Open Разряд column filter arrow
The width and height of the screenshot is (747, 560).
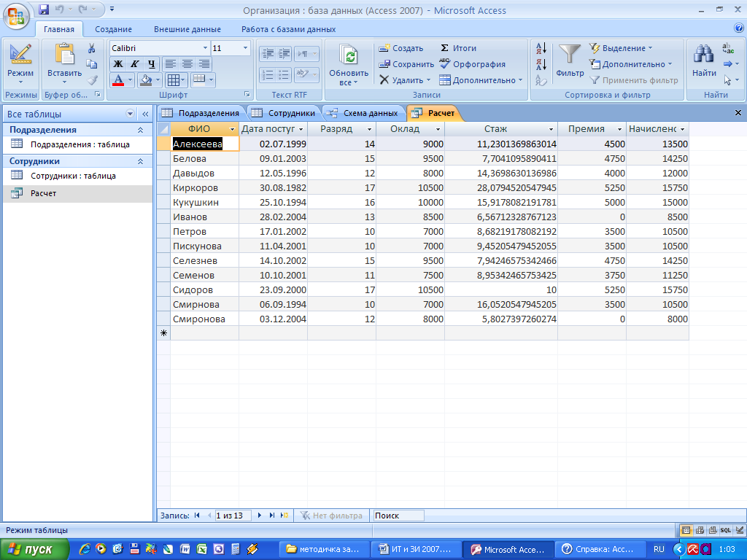tap(369, 129)
